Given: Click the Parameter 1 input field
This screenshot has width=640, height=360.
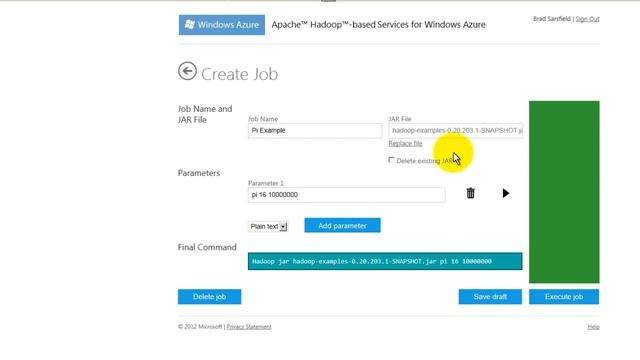Looking at the screenshot, I should coord(347,195).
